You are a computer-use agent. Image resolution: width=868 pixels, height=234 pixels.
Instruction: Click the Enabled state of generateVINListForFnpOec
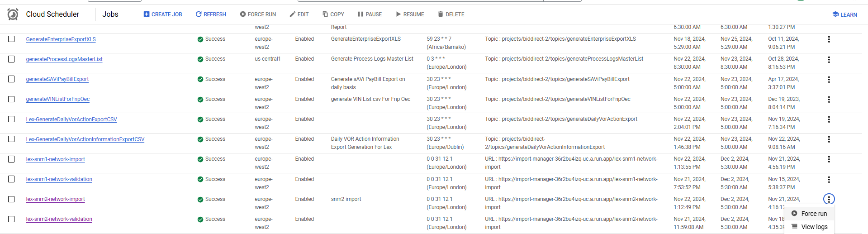(304, 99)
